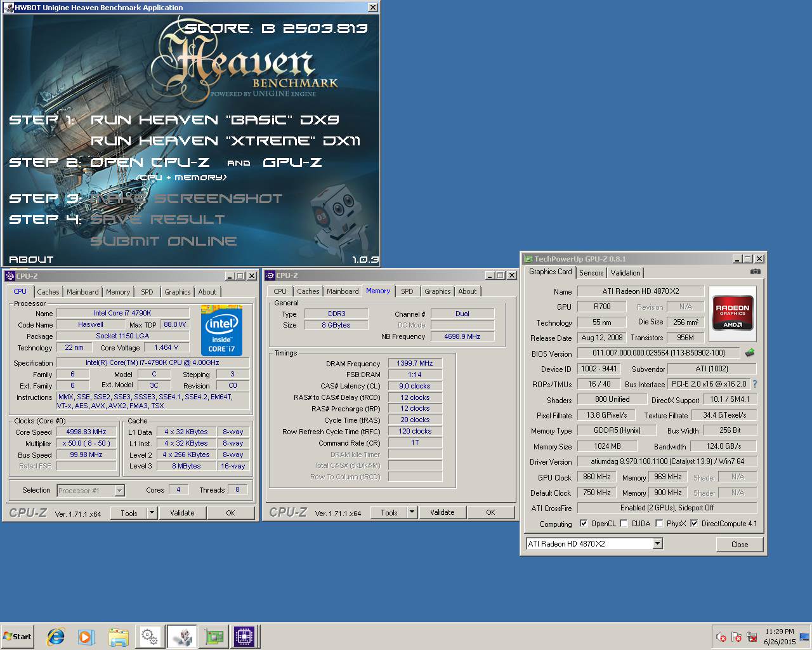Click OK button in right CPU-Z window
The width and height of the screenshot is (812, 650).
pyautogui.click(x=490, y=512)
